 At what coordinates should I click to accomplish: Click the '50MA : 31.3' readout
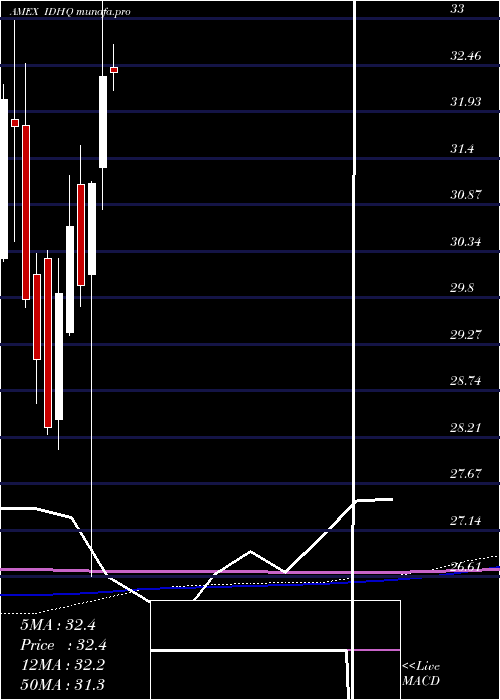[x=63, y=685]
